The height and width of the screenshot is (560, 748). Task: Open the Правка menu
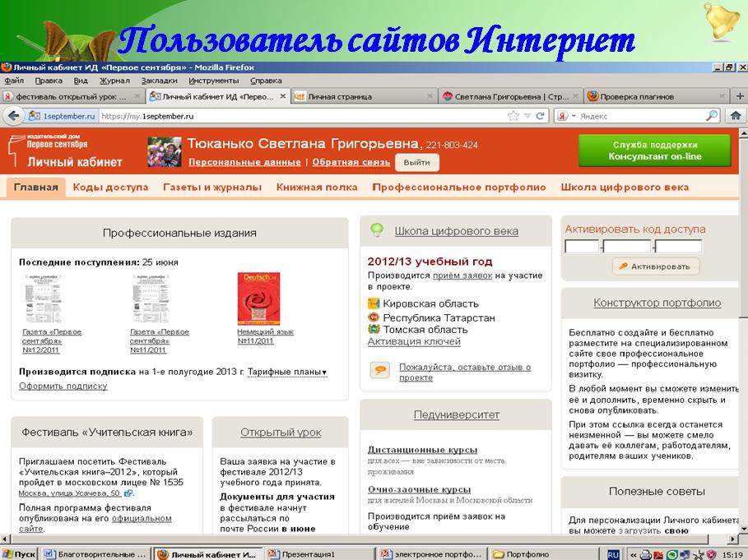(x=49, y=81)
